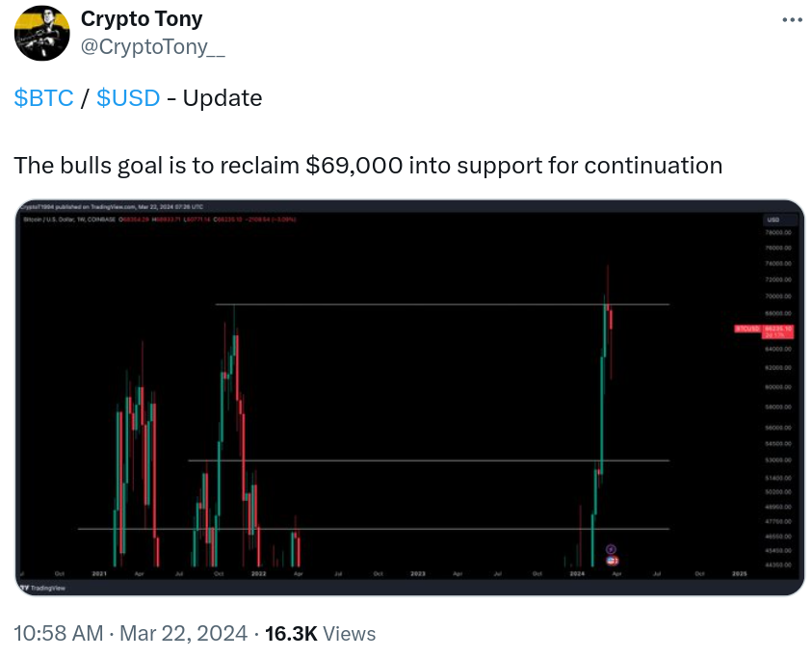This screenshot has width=812, height=658.
Task: Click the $USD cashtag link
Action: [x=128, y=98]
